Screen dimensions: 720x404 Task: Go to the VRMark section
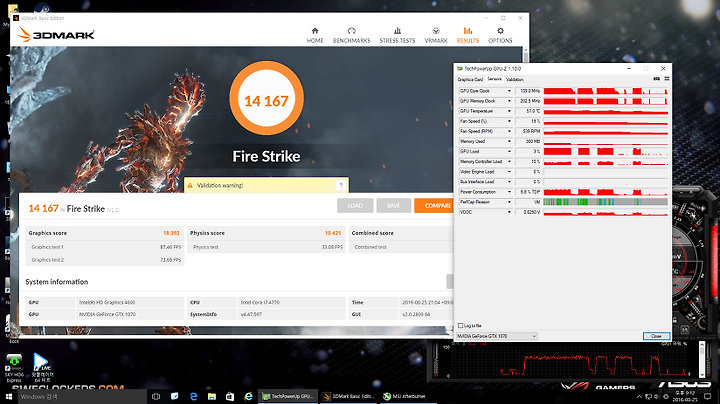tap(436, 35)
